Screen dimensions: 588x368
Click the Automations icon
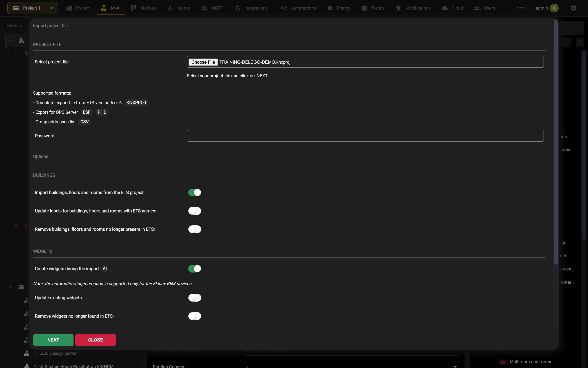point(284,8)
